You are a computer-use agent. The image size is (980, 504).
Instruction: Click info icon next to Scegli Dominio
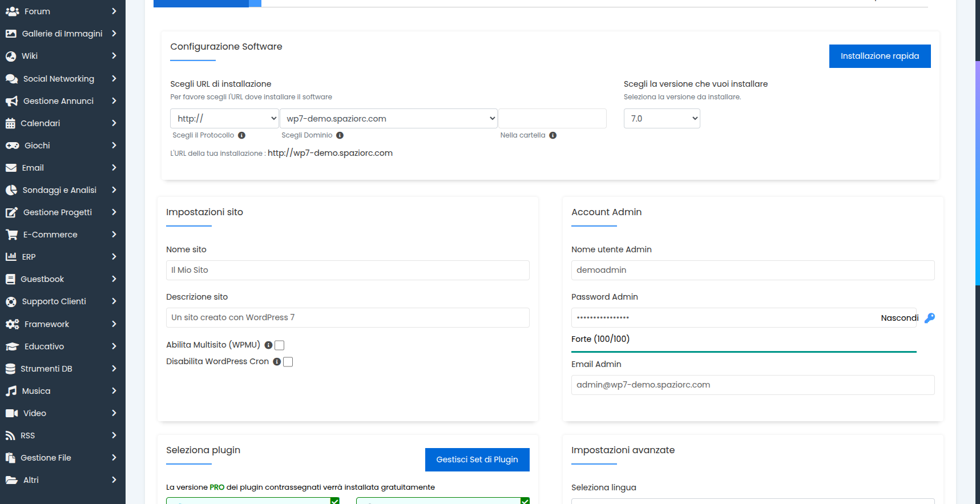coord(340,135)
